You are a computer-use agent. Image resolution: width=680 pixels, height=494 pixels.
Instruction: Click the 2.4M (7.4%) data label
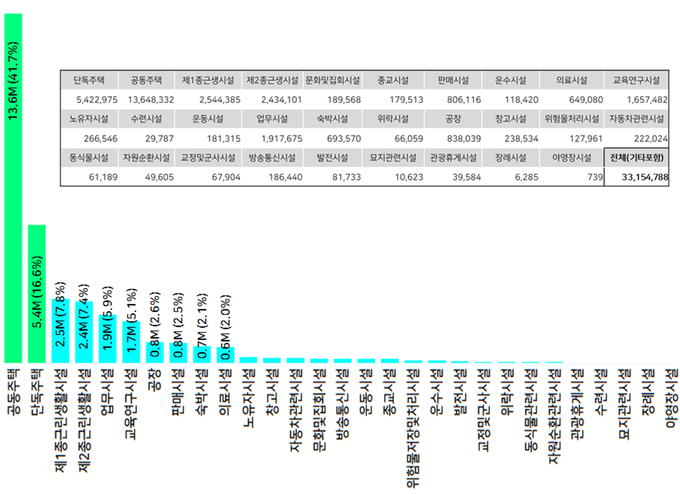tap(85, 316)
